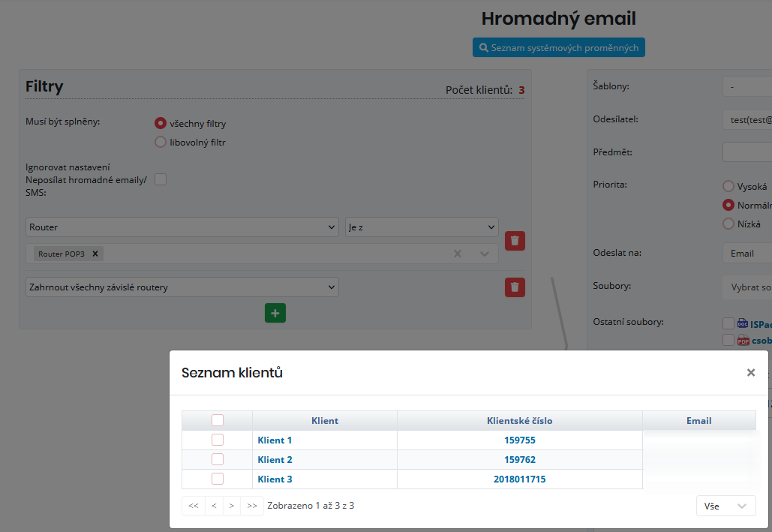Open the ISPad DOC file icon

point(743,323)
